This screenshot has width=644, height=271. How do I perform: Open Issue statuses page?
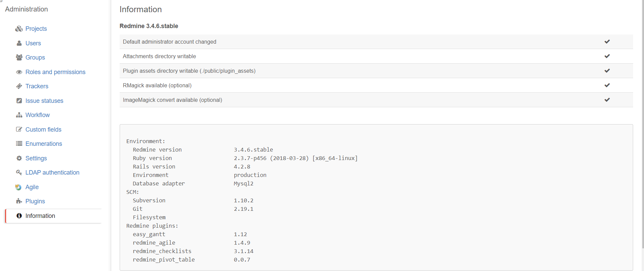(x=44, y=101)
